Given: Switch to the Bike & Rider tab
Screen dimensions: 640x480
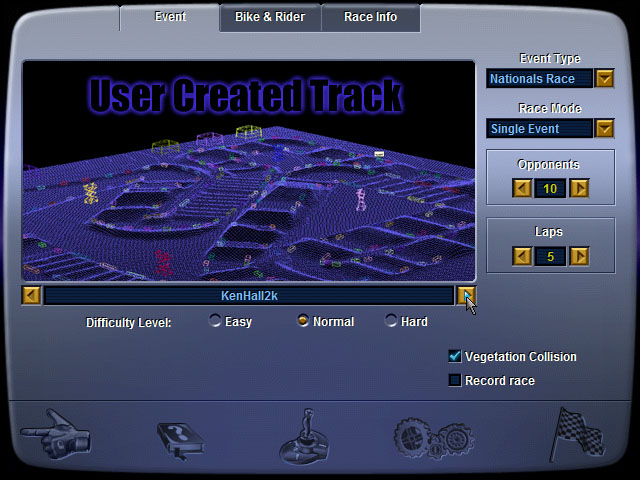Looking at the screenshot, I should [x=270, y=17].
